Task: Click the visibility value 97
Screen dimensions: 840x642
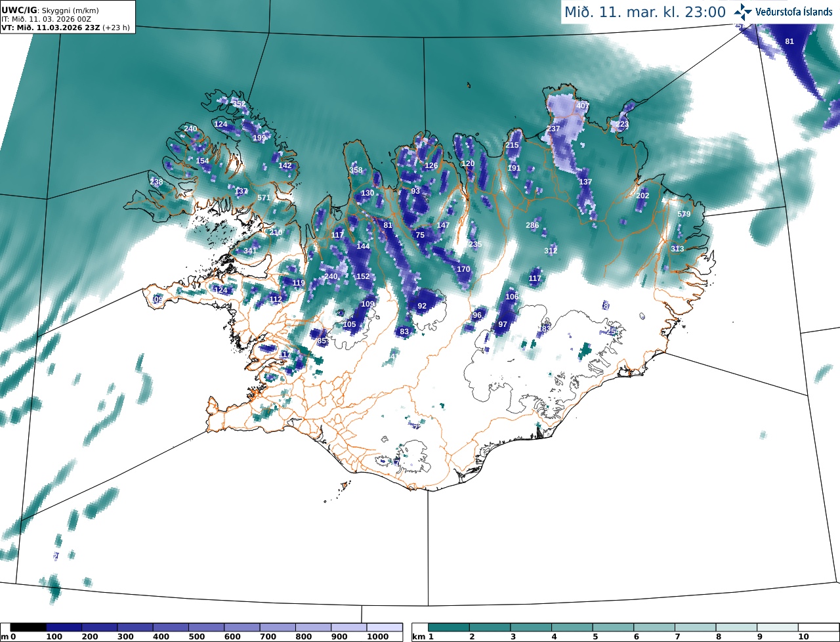Action: tap(503, 324)
